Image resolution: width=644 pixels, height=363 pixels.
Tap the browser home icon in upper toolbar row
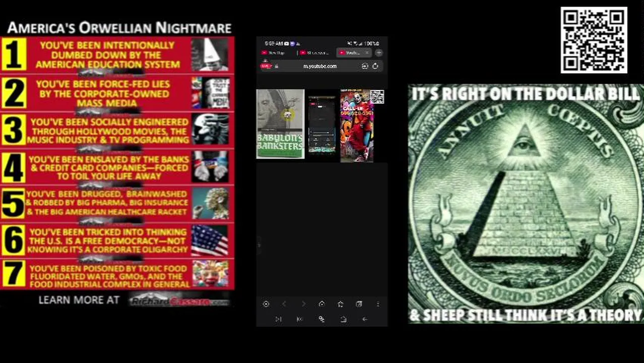(321, 304)
